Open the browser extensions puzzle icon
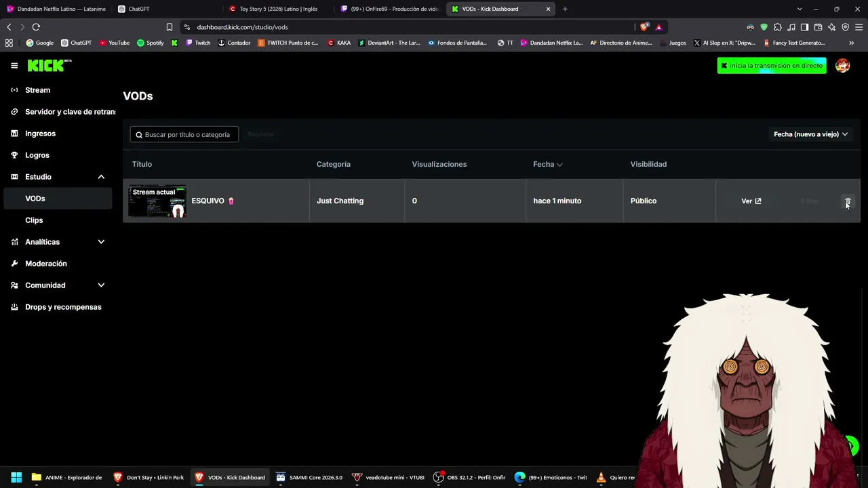 [x=777, y=27]
